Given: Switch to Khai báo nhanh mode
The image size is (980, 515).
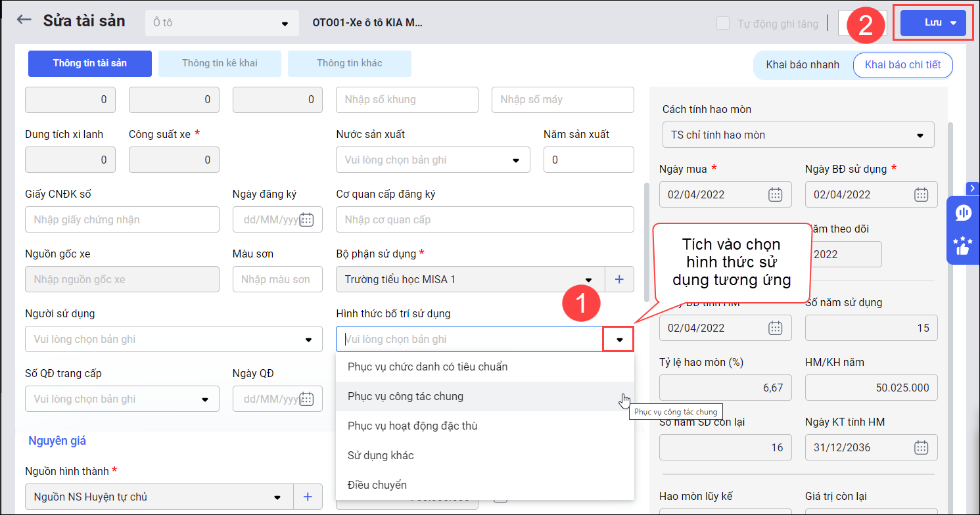Looking at the screenshot, I should point(803,64).
